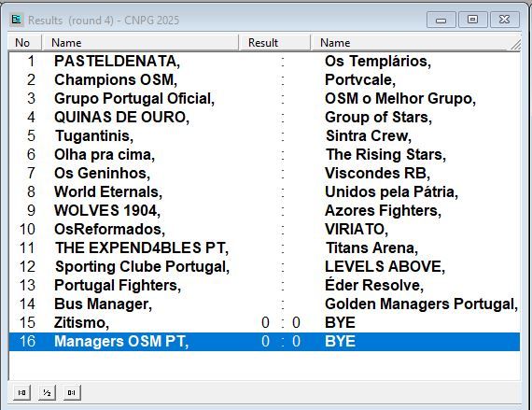Minimize the Results window
532x410 pixels.
coord(441,20)
